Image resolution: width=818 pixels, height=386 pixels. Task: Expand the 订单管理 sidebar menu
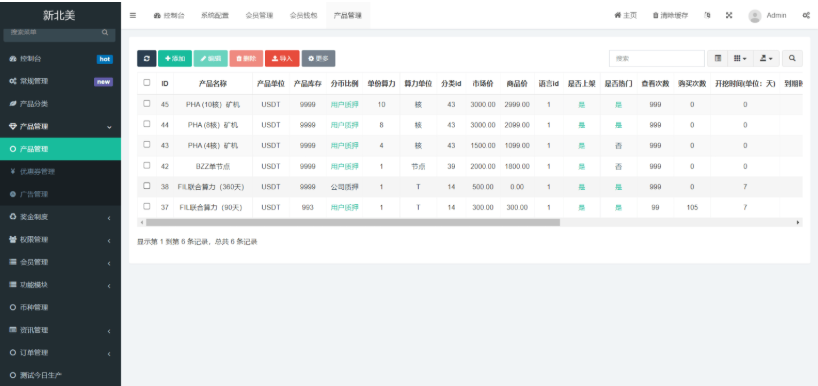(x=109, y=354)
